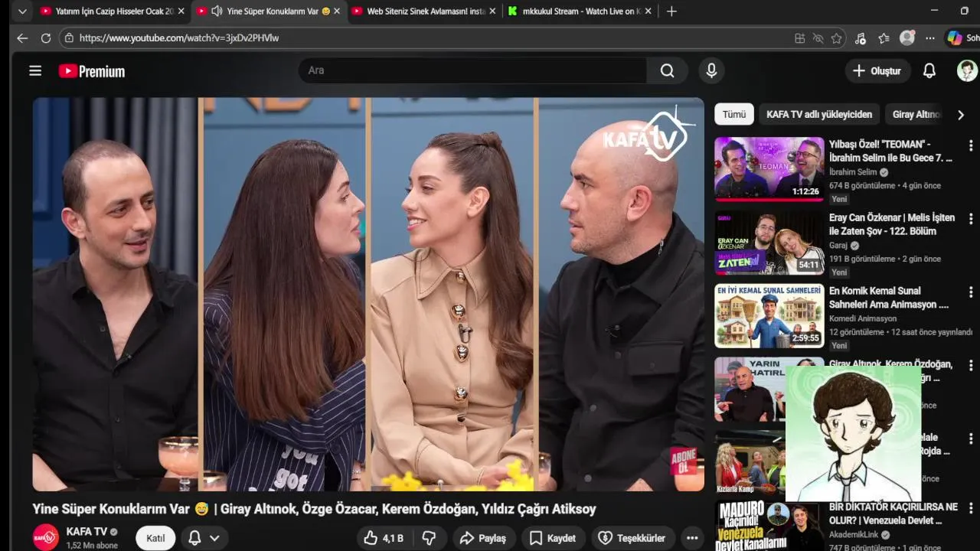Open options for Eray Can Özkenar video
This screenshot has height=551, width=980.
tap(971, 219)
